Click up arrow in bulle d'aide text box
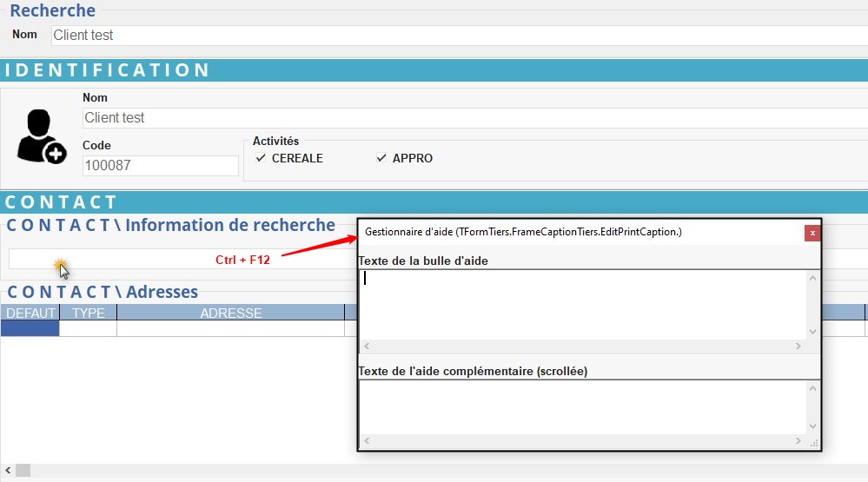The width and height of the screenshot is (868, 482). pyautogui.click(x=812, y=279)
